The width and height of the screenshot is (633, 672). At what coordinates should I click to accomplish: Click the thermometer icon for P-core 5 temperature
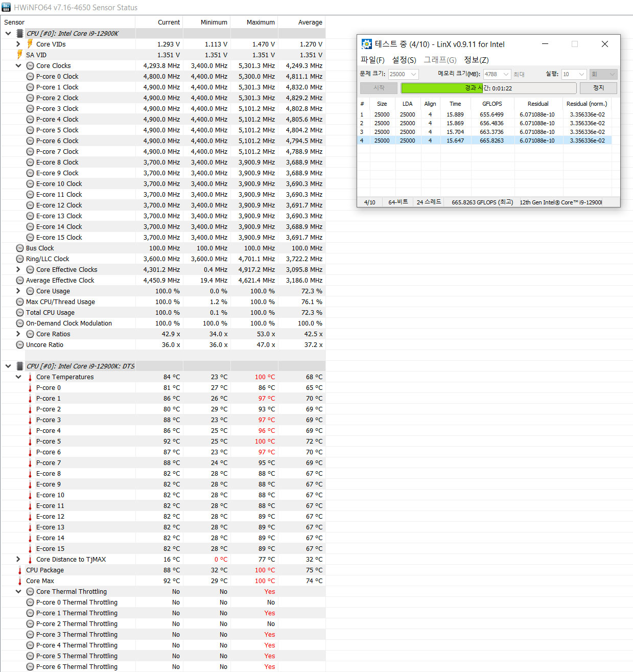30,442
